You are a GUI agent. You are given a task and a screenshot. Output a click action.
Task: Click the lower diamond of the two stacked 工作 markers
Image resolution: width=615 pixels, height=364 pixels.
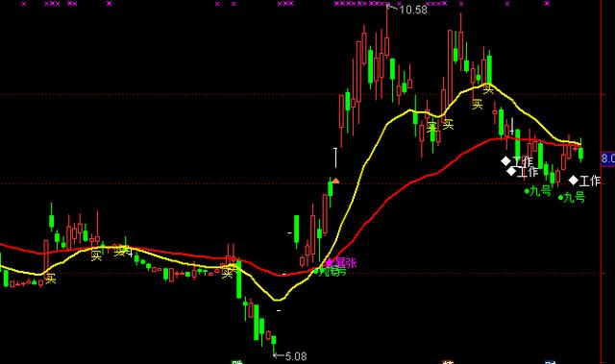[x=511, y=171]
